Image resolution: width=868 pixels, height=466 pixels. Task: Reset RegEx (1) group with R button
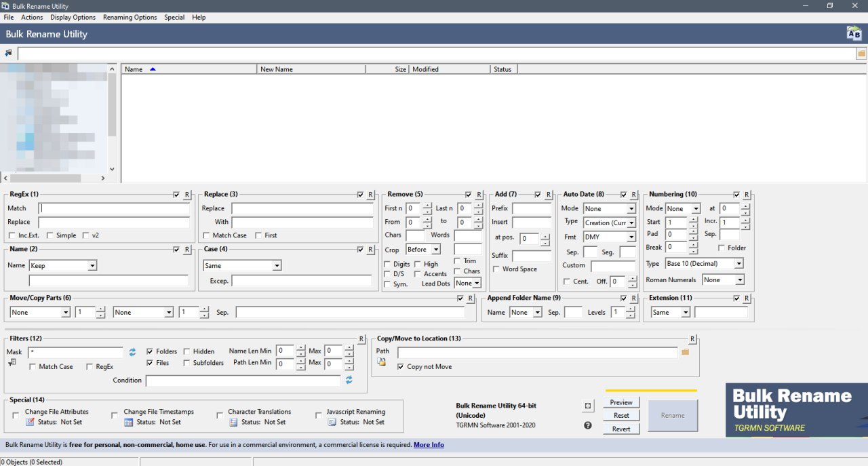tap(187, 195)
